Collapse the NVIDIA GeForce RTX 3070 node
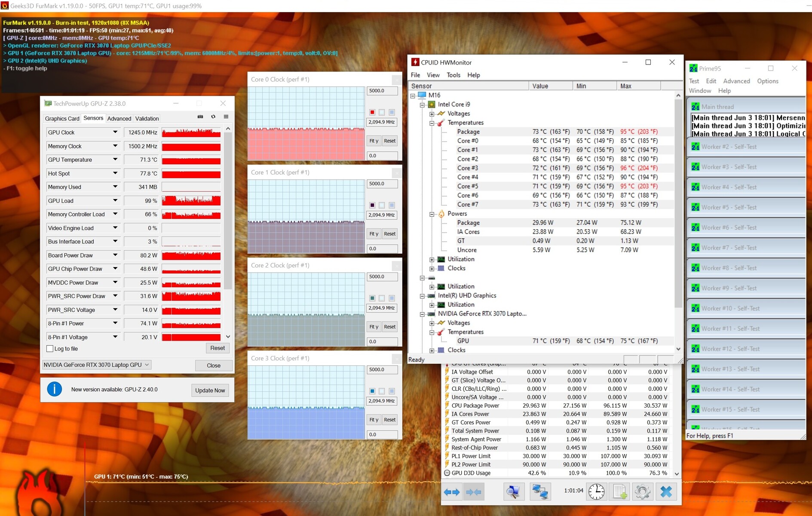 point(422,314)
